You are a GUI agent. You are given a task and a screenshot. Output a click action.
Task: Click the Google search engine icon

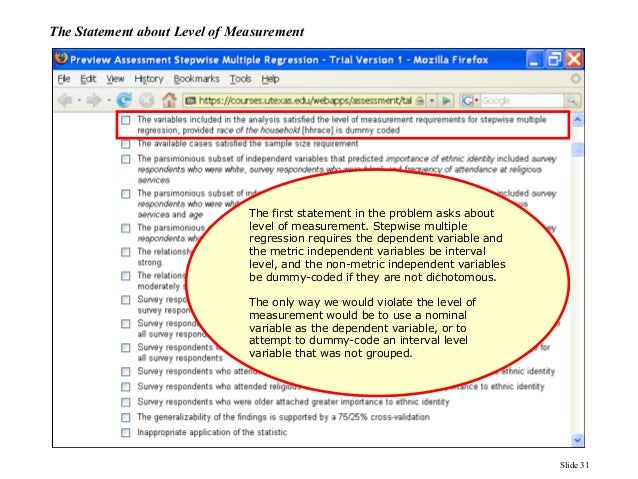(x=467, y=100)
